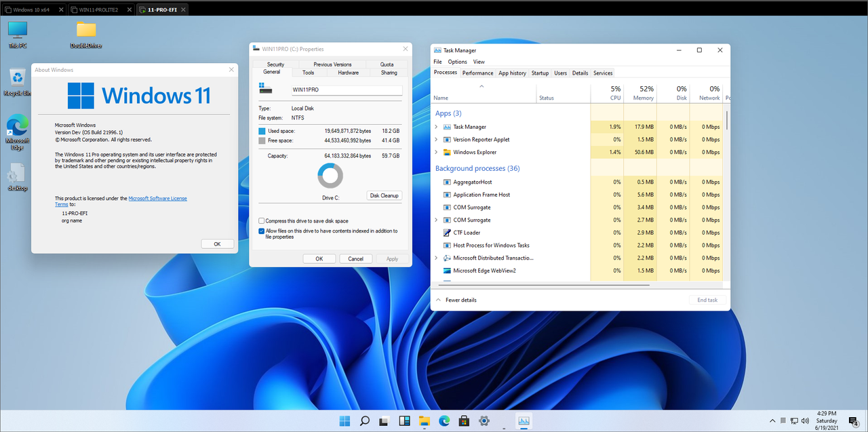Open the Widgets panel from the taskbar

click(x=405, y=420)
